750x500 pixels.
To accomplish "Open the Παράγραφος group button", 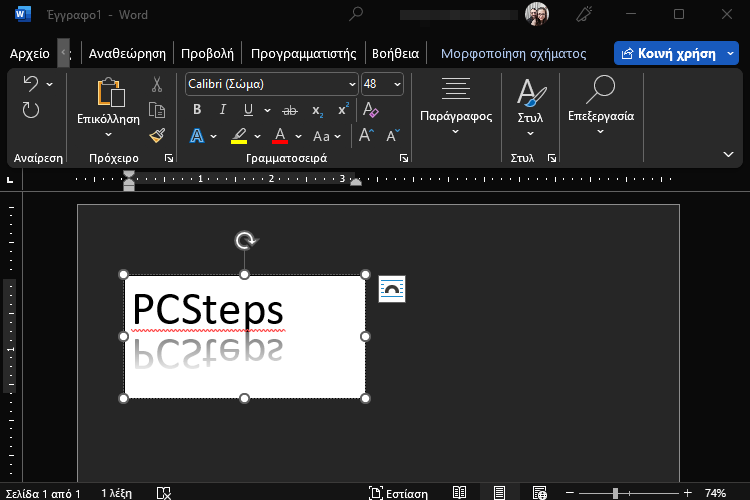I will tap(456, 106).
